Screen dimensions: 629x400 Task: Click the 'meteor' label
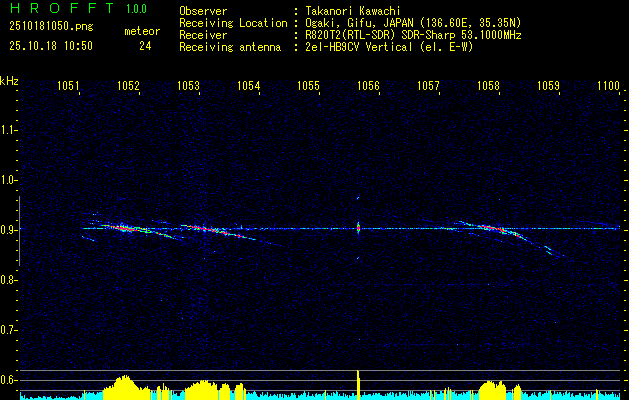click(142, 31)
